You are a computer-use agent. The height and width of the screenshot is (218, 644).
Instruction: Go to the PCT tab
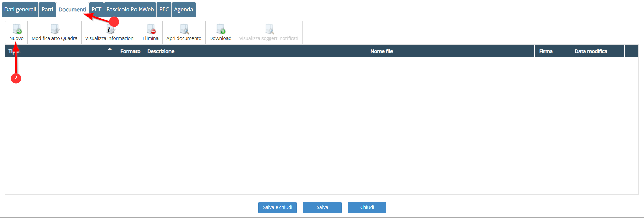point(96,9)
